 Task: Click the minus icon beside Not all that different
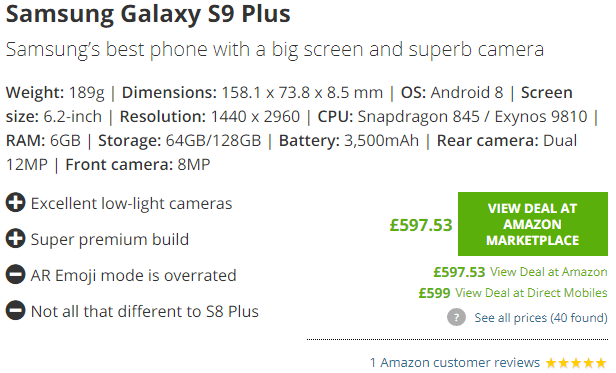click(x=15, y=310)
